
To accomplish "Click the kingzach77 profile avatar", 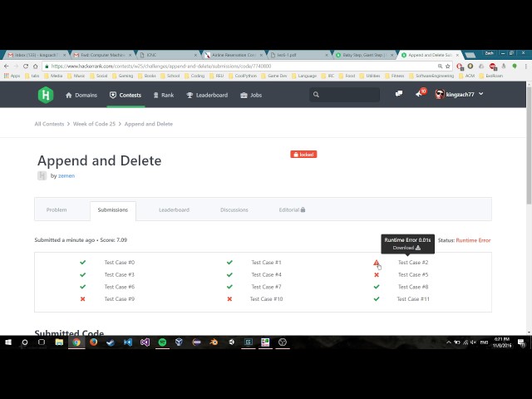I will [440, 94].
